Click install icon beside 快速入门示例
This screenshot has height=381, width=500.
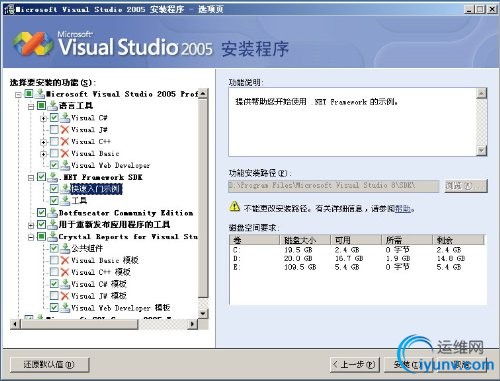(x=65, y=189)
